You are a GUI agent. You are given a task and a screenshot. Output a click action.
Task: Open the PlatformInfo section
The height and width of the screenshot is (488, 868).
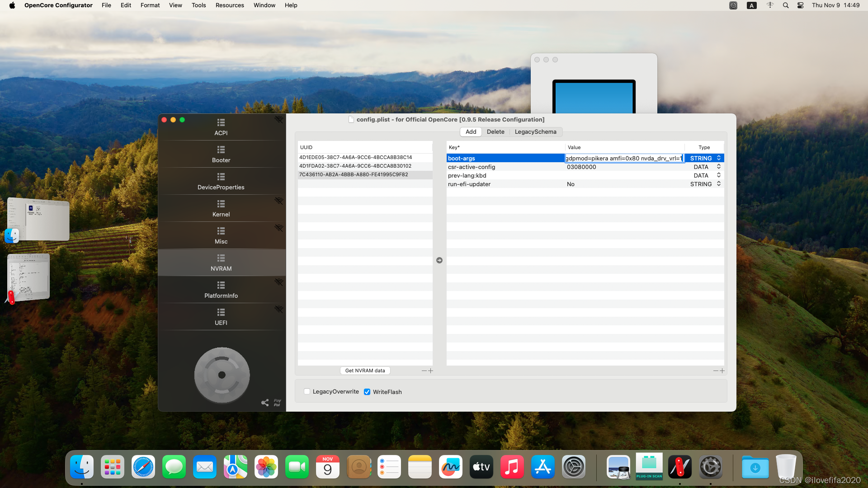tap(221, 290)
